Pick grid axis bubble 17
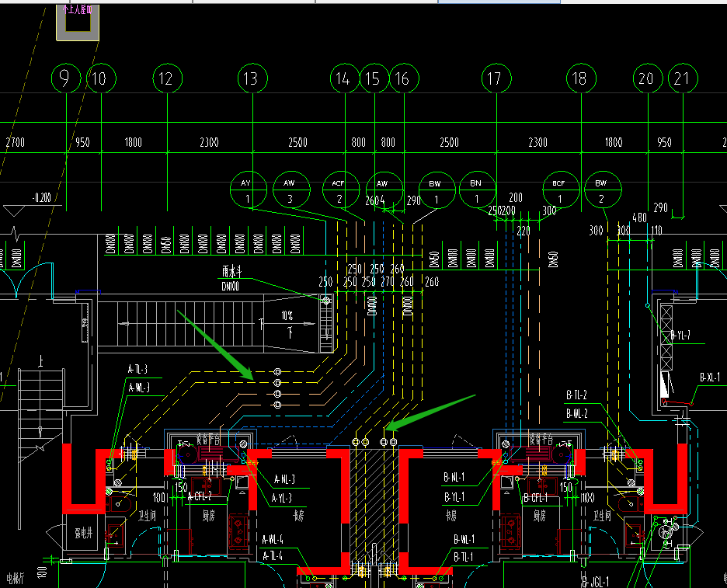The width and height of the screenshot is (727, 588). tap(496, 78)
